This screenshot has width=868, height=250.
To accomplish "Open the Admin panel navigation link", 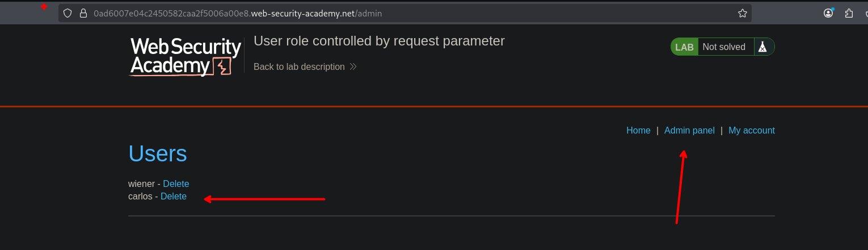I will 689,131.
